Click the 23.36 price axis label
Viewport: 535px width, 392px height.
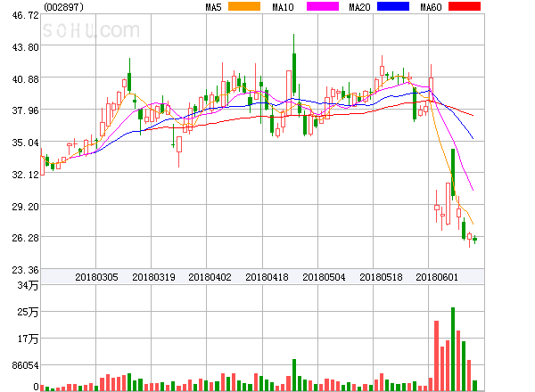[25, 270]
